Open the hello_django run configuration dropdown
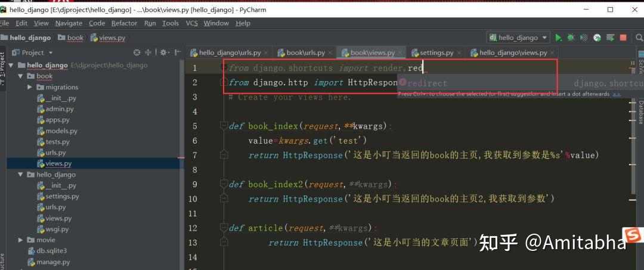Image resolution: width=644 pixels, height=270 pixels. point(518,38)
